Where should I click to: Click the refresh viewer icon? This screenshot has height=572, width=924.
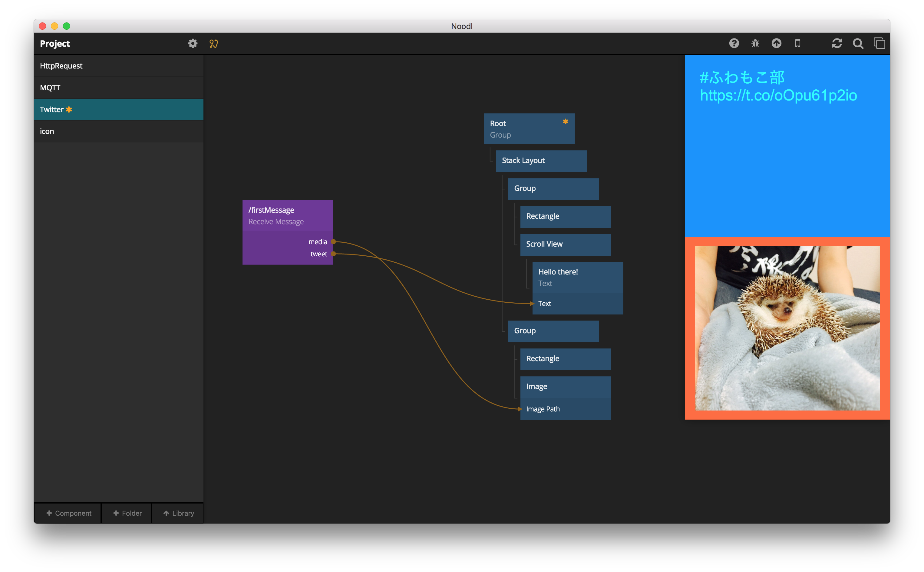837,44
